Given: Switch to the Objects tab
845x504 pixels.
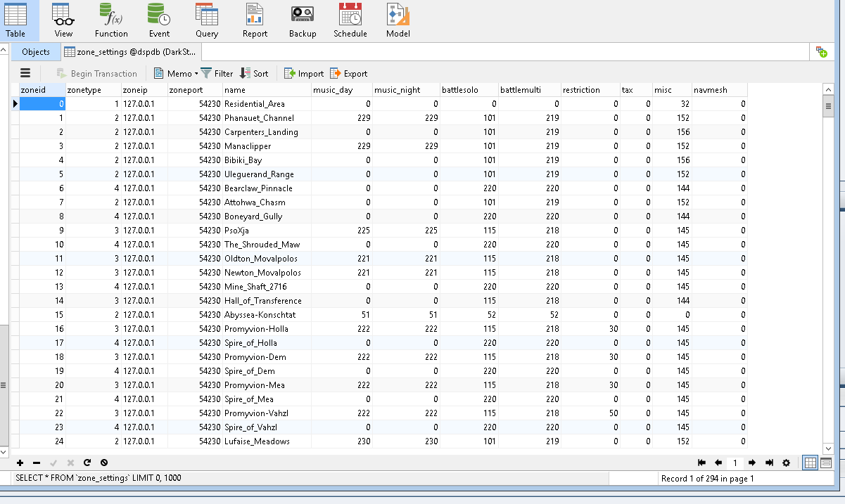Looking at the screenshot, I should point(36,52).
